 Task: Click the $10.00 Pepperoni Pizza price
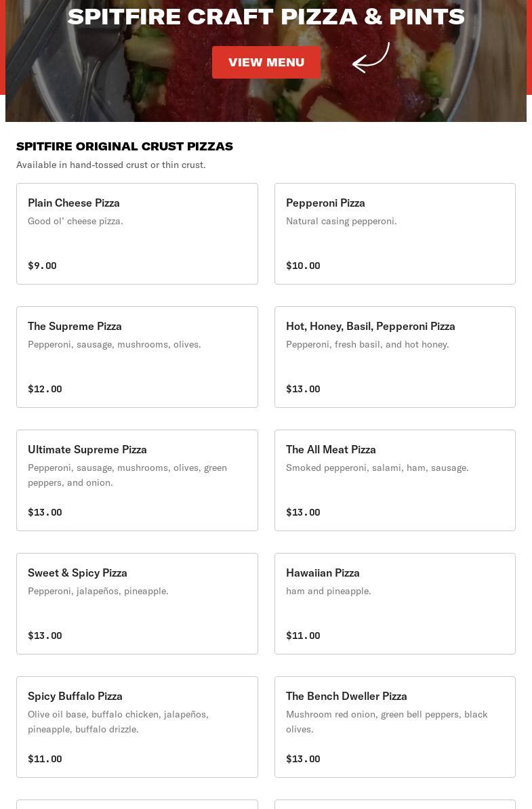coord(303,266)
